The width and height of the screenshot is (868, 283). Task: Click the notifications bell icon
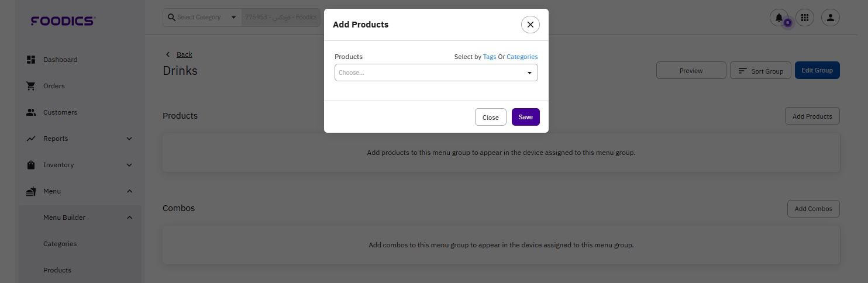[779, 18]
